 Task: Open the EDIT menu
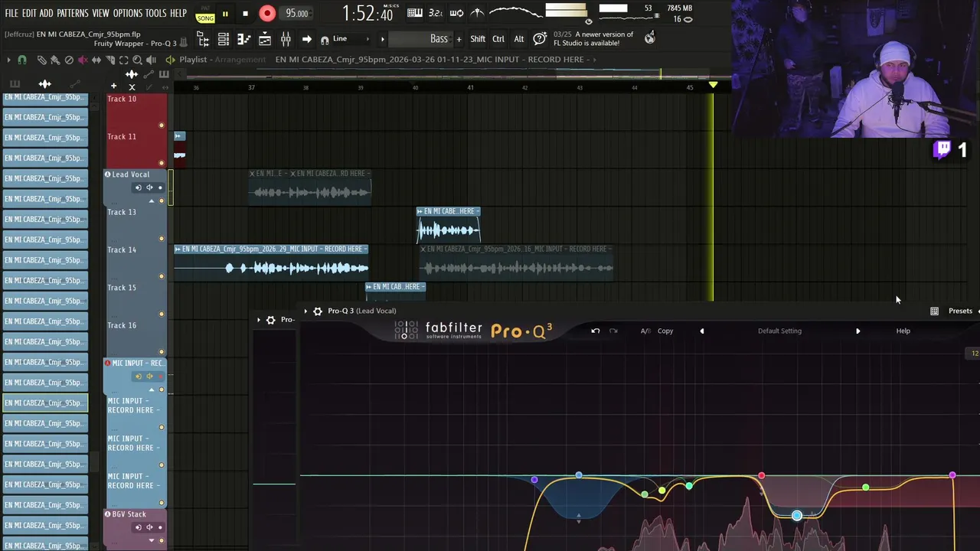[x=29, y=14]
